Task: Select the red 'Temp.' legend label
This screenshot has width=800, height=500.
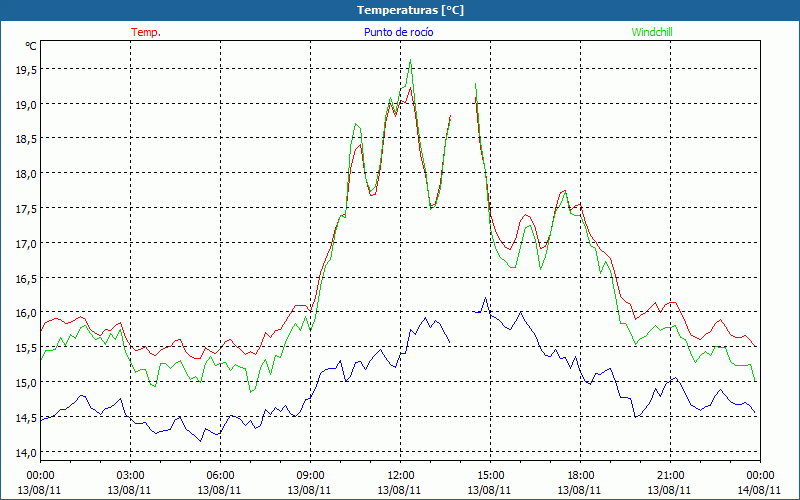Action: point(146,32)
